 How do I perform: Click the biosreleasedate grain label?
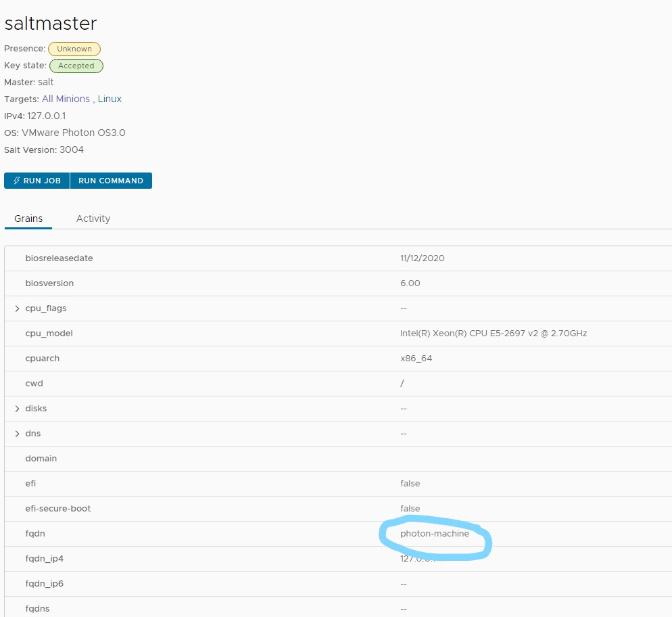coord(59,258)
